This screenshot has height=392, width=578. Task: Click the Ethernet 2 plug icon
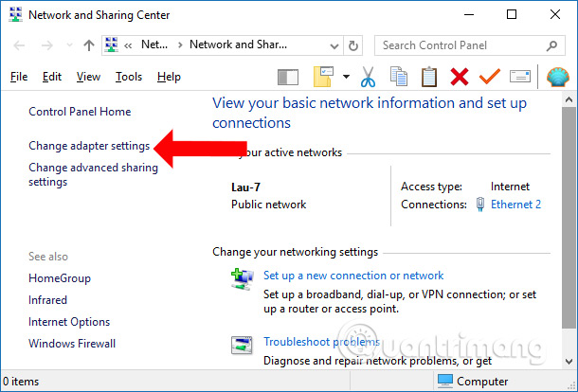click(x=480, y=205)
